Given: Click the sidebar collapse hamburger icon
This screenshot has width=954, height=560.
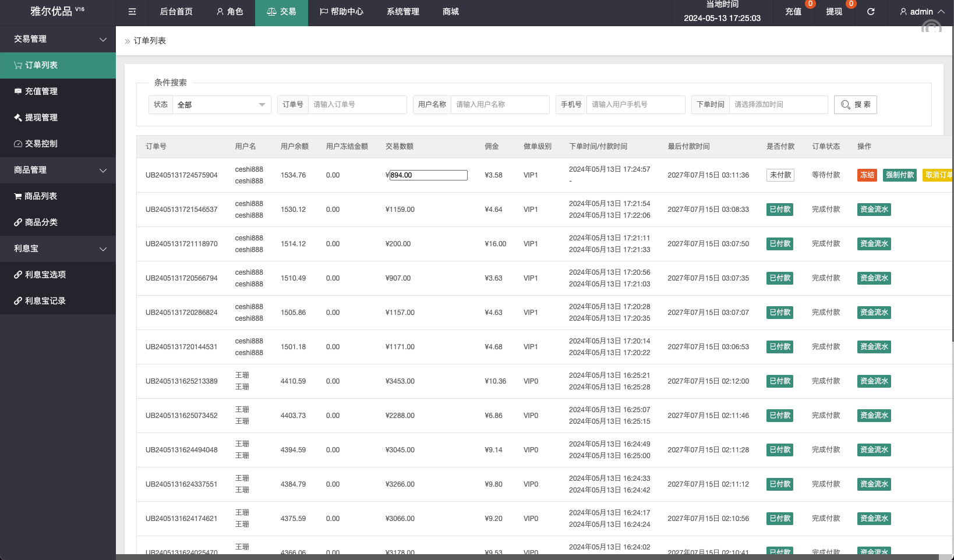Looking at the screenshot, I should click(132, 12).
